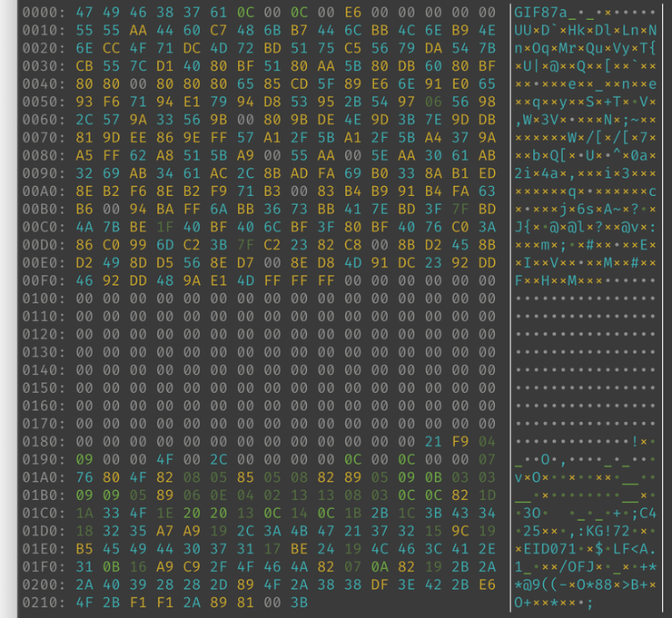The width and height of the screenshot is (672, 618).
Task: Click byte A7 in row 01D0
Action: tap(165, 531)
